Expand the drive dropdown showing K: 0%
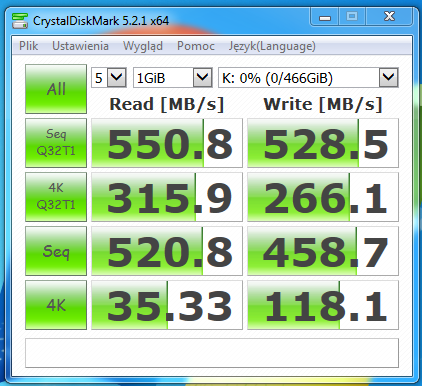This screenshot has height=386, width=422. 308,78
